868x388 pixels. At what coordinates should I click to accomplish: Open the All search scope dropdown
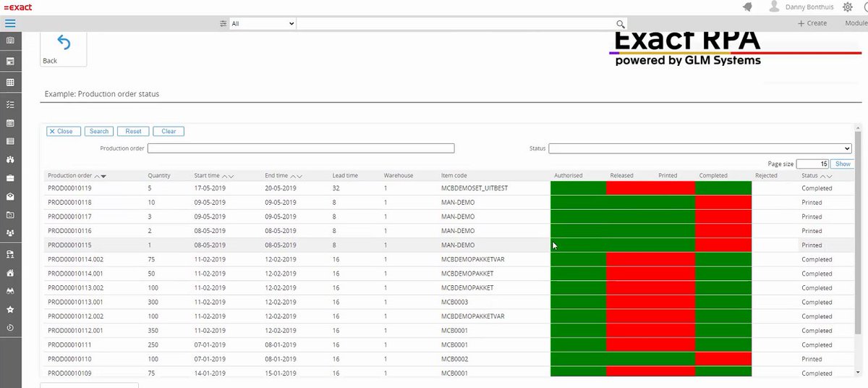pos(263,24)
